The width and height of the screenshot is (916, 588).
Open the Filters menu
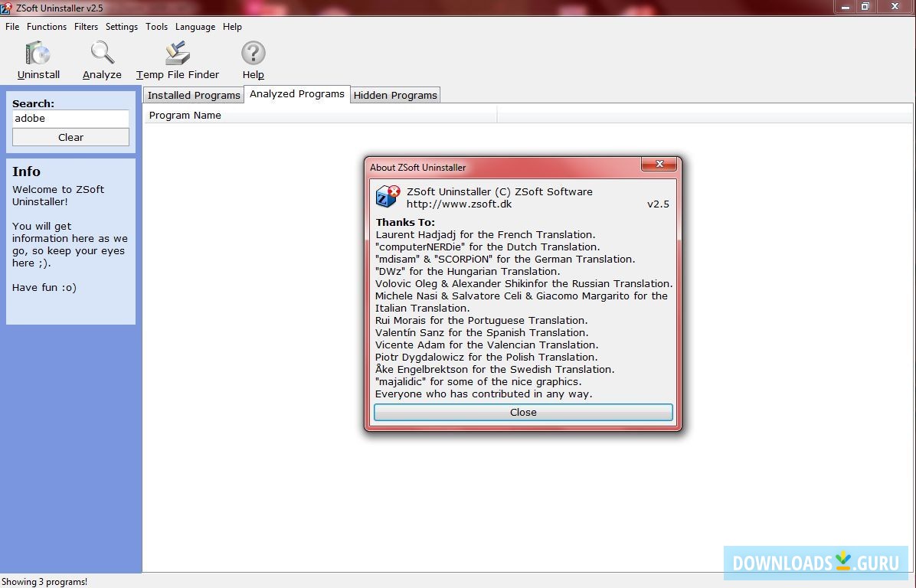[86, 27]
